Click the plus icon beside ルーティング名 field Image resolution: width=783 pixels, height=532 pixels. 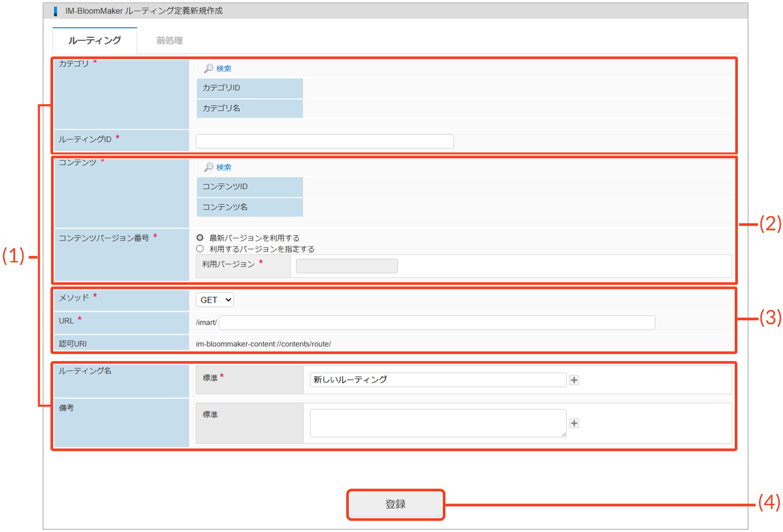[574, 380]
